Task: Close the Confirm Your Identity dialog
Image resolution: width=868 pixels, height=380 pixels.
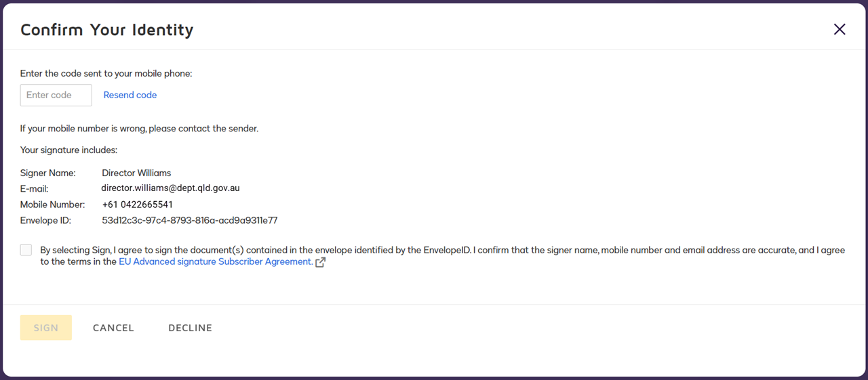Action: click(840, 29)
